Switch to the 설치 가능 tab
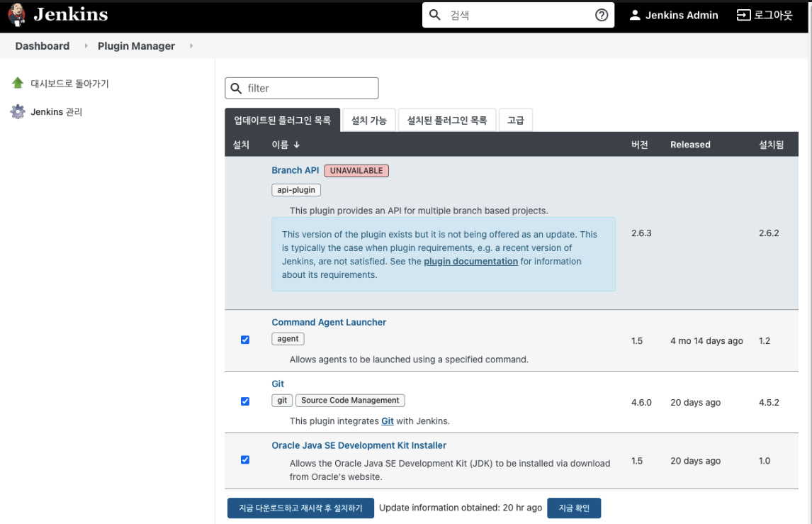812x524 pixels. coord(368,121)
